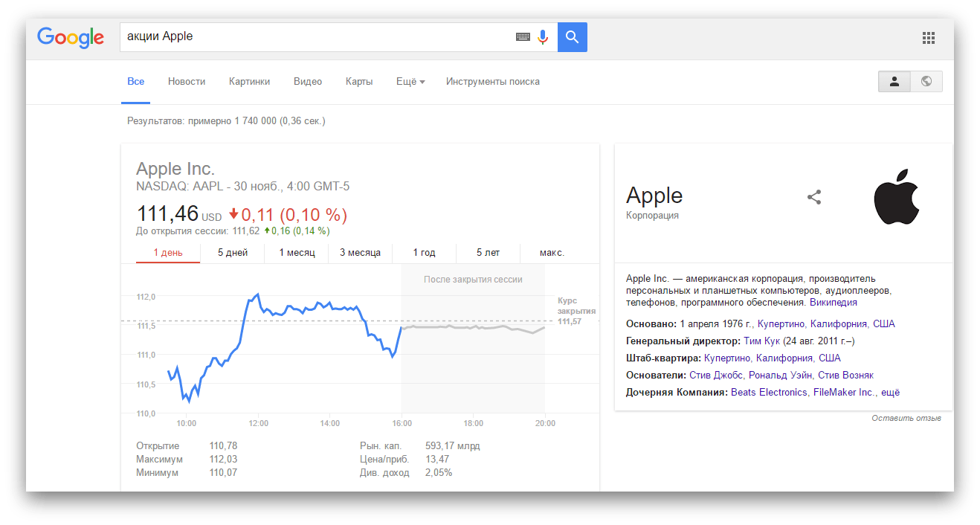
Task: Open Инструменты поиска options
Action: pos(492,82)
